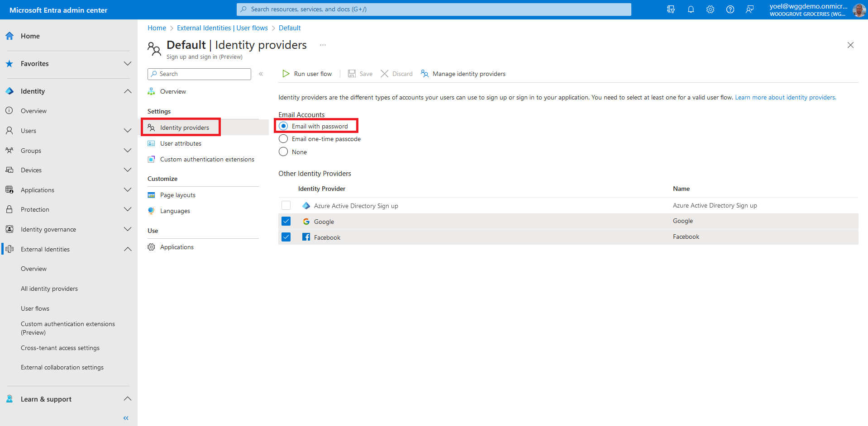Open the notifications bell icon
Screen dimensions: 868x426
point(691,9)
